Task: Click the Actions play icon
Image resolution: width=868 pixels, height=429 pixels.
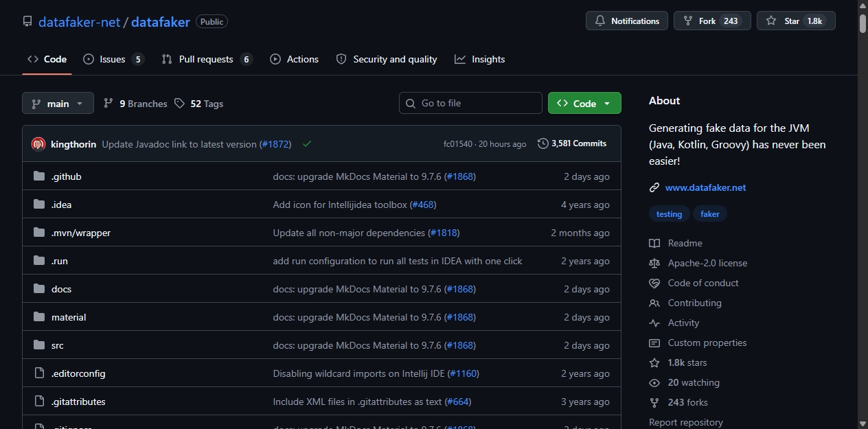Action: pos(275,59)
